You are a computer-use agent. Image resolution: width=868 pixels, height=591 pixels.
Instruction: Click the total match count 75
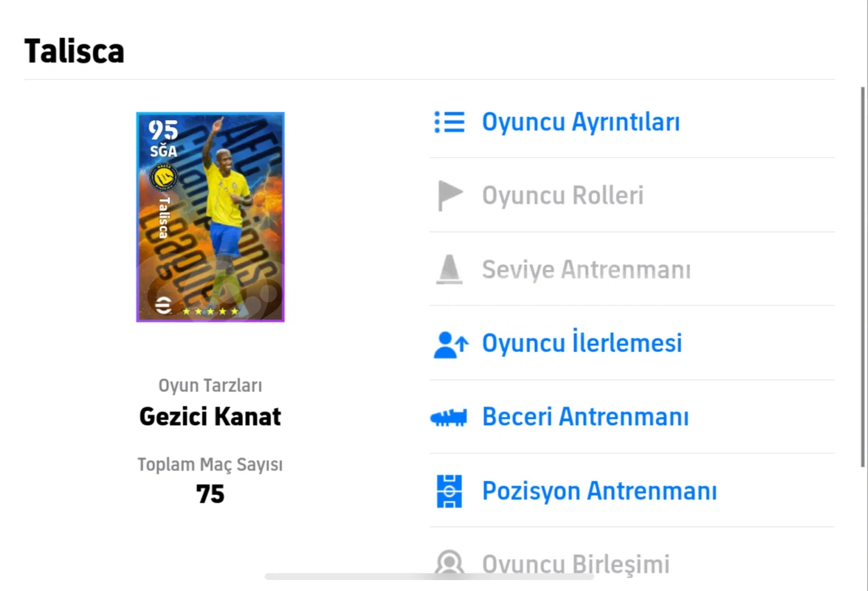pyautogui.click(x=210, y=494)
